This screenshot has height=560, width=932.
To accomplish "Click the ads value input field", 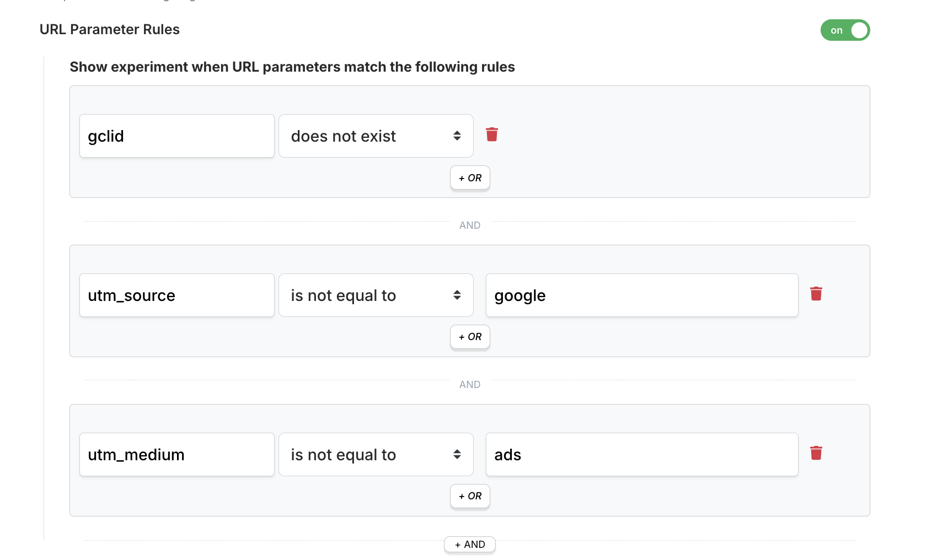I will [641, 455].
